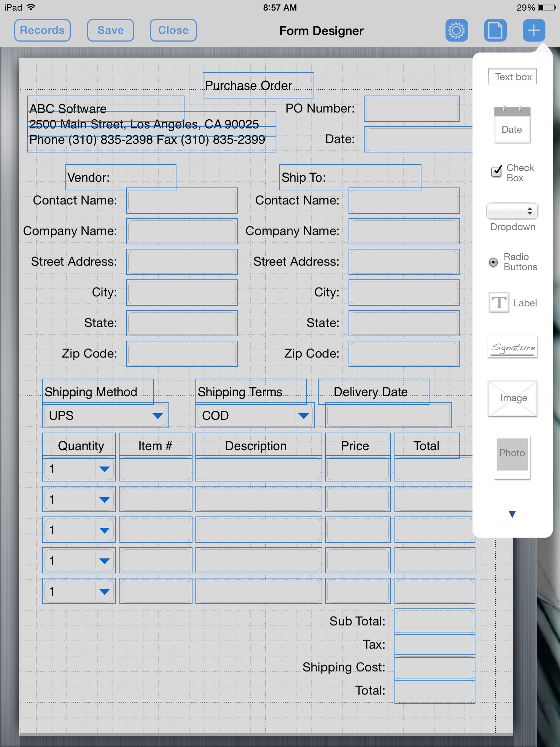Select the Total column header
Screen dimensions: 560x747
tap(427, 446)
